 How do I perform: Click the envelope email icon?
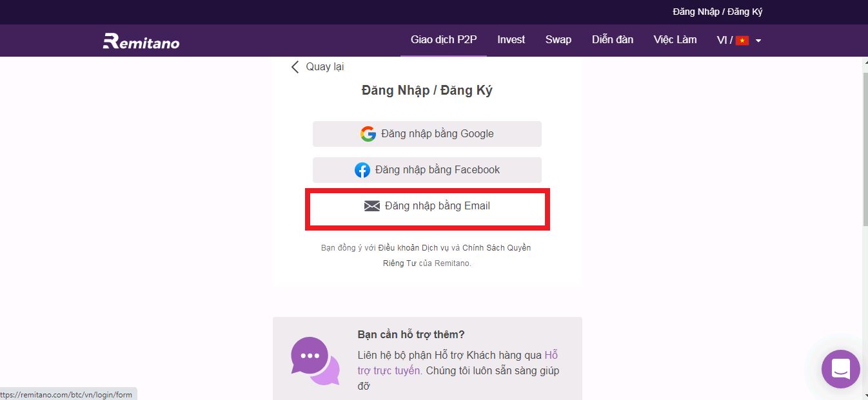[372, 206]
